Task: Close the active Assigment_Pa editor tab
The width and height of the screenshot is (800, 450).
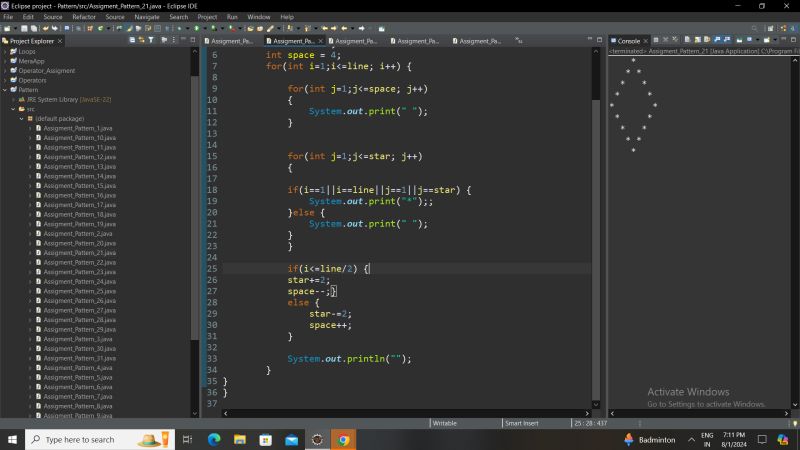Action: pos(321,41)
